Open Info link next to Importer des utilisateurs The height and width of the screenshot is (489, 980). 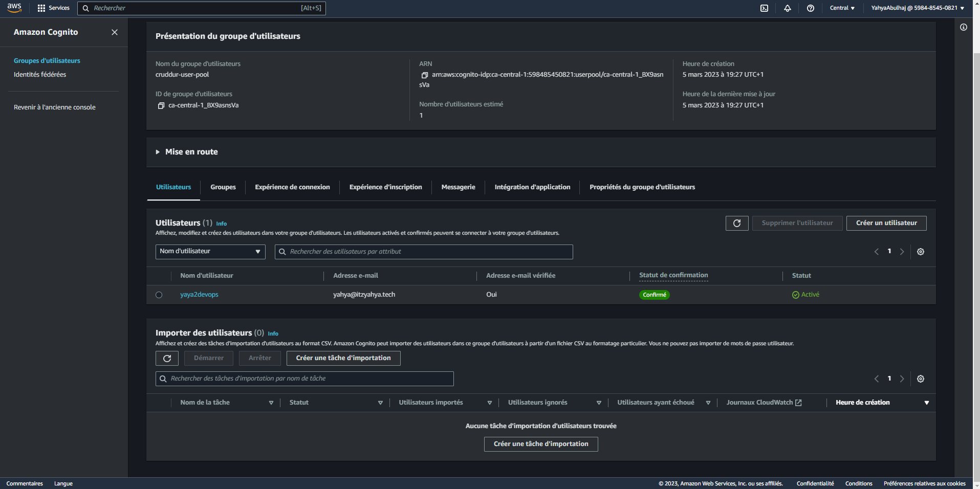(273, 334)
